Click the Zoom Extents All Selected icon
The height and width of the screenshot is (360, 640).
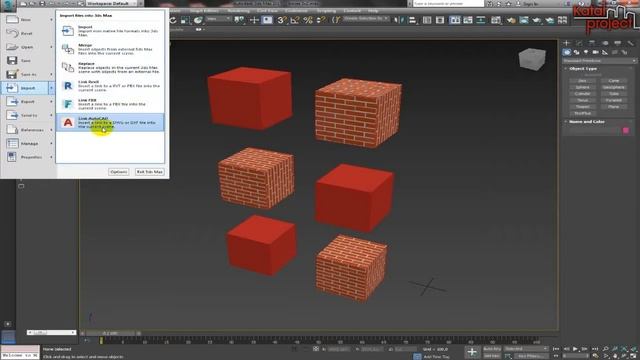(634, 349)
